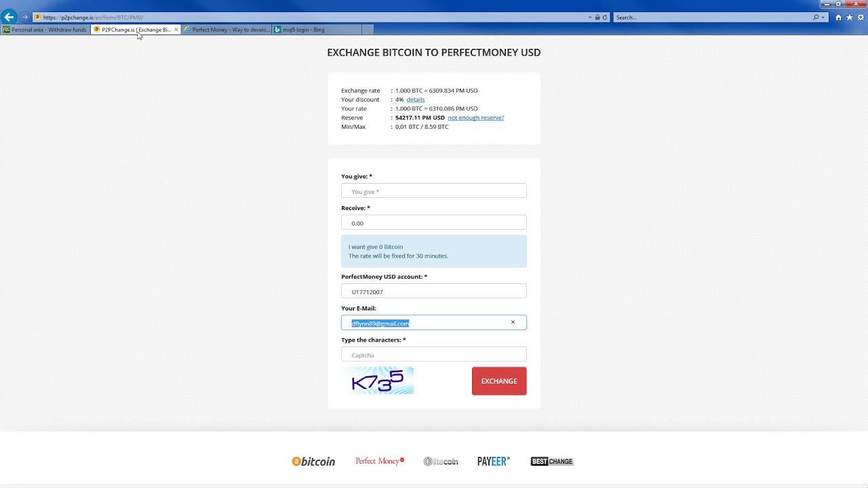Viewport: 868px width, 488px height.
Task: Click the 'not enough reserve?' link
Action: (476, 118)
